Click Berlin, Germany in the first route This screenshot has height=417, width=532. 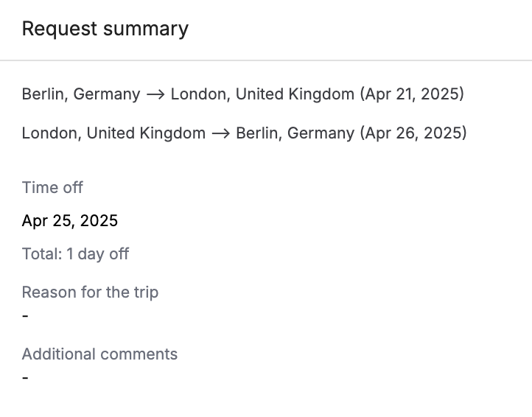click(81, 94)
